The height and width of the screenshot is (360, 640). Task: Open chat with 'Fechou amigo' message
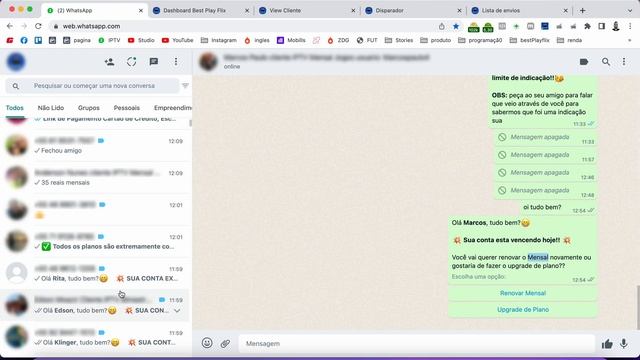pyautogui.click(x=96, y=145)
